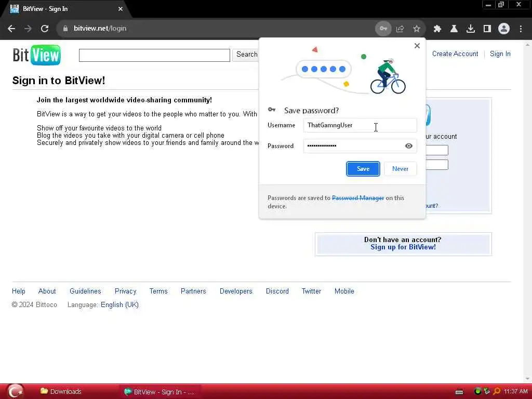Screen dimensions: 532x399
Task: Open the Privacy footer link
Action: tap(126, 291)
